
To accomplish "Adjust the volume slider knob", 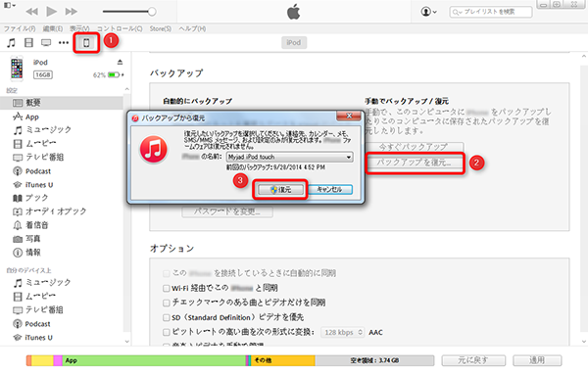I will click(x=152, y=12).
